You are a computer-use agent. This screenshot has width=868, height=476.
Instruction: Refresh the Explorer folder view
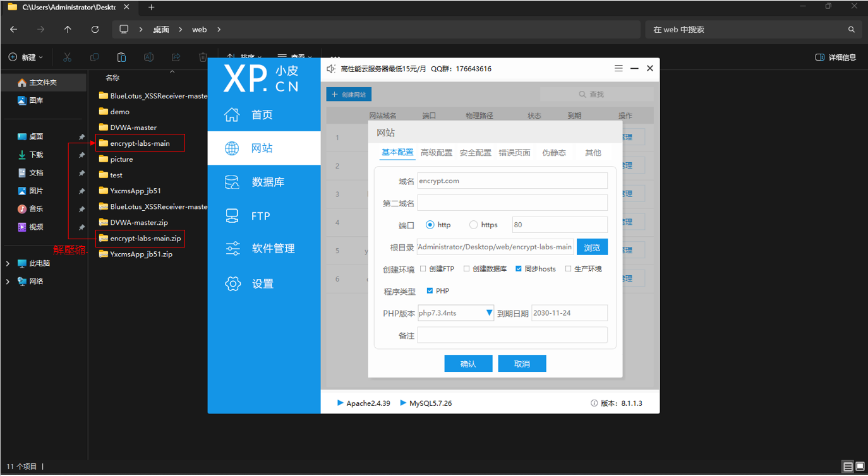(x=95, y=30)
